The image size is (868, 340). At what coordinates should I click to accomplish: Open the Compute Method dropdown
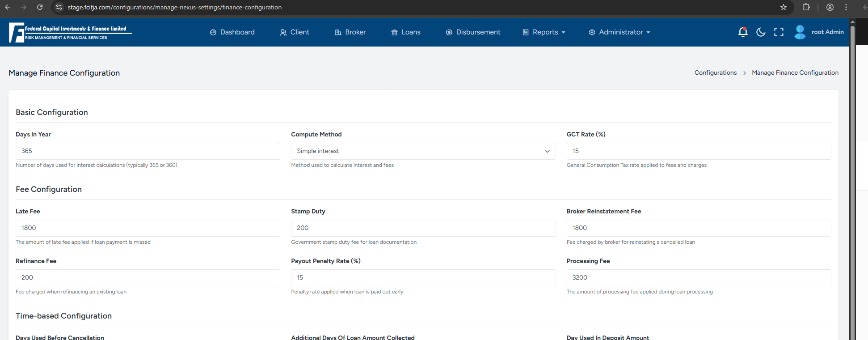[423, 151]
